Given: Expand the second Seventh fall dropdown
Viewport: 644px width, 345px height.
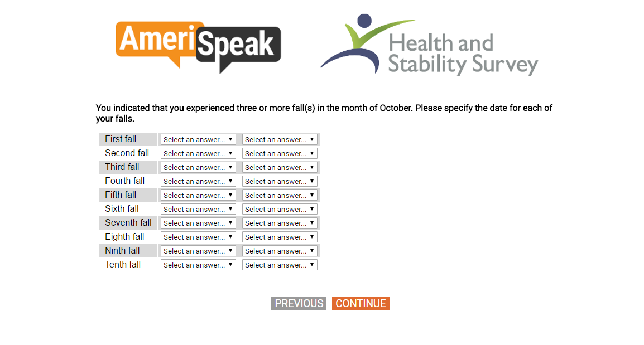Looking at the screenshot, I should [x=280, y=223].
